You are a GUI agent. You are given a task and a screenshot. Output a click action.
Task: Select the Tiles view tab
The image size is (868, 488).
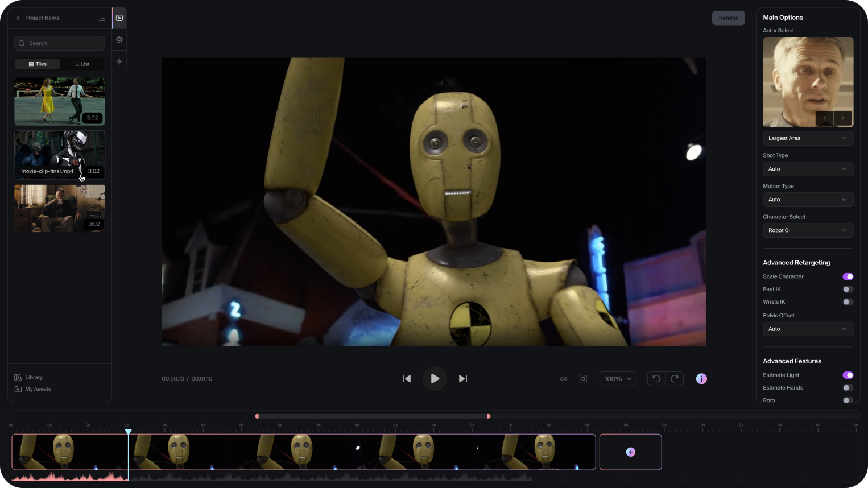[38, 64]
